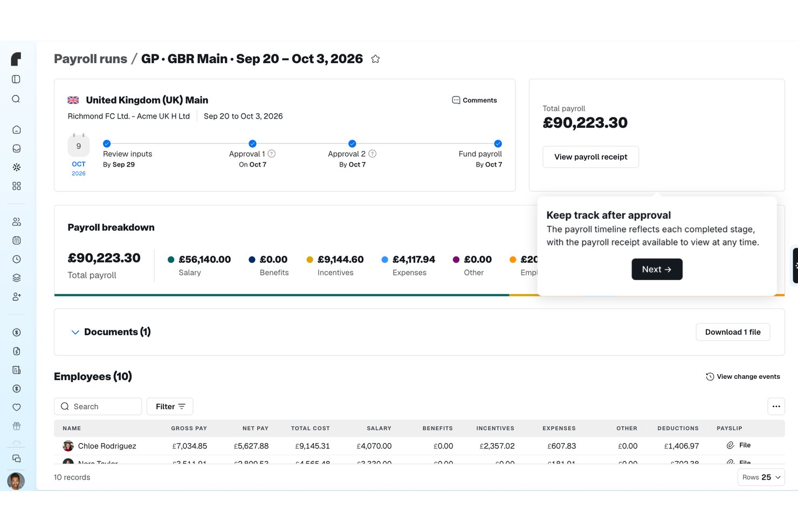Click the Approval 1 timeline checkpoint
Screen dimensions: 798x532
252,143
